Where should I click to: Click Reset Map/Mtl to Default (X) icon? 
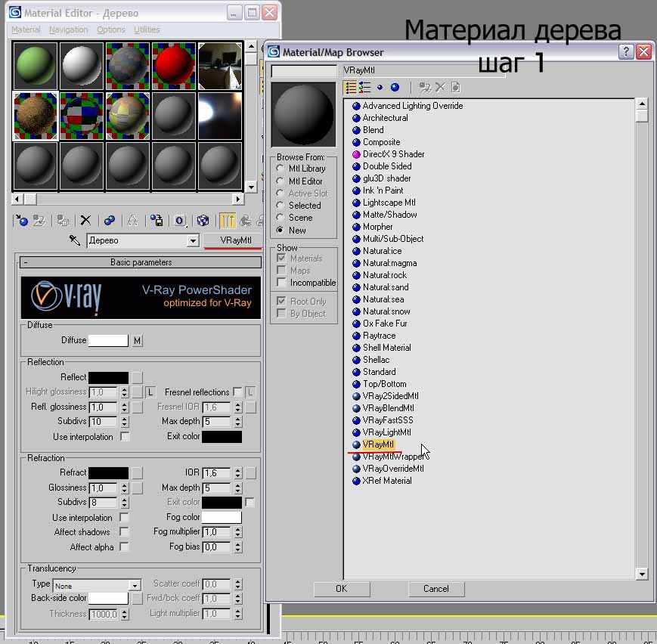(x=85, y=221)
